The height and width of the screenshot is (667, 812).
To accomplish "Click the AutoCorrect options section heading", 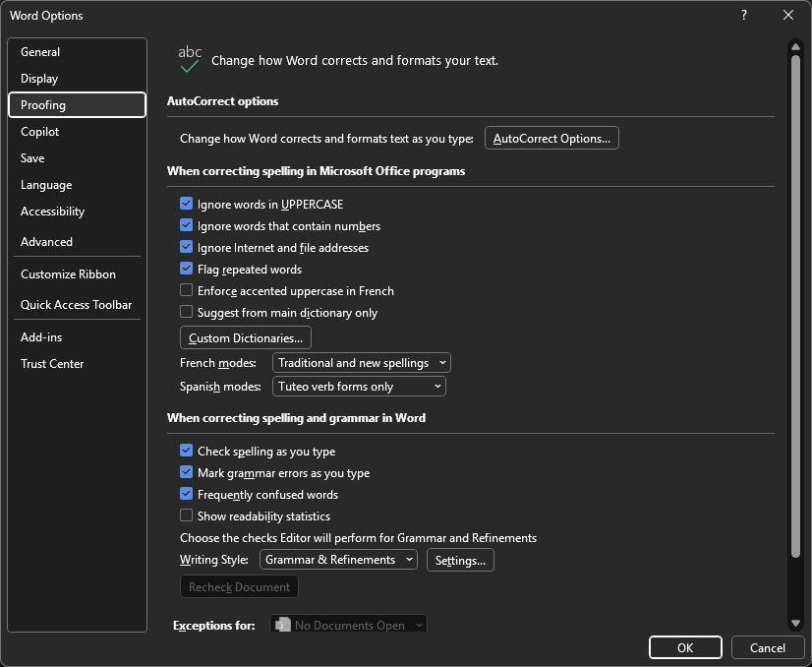I will tap(223, 101).
